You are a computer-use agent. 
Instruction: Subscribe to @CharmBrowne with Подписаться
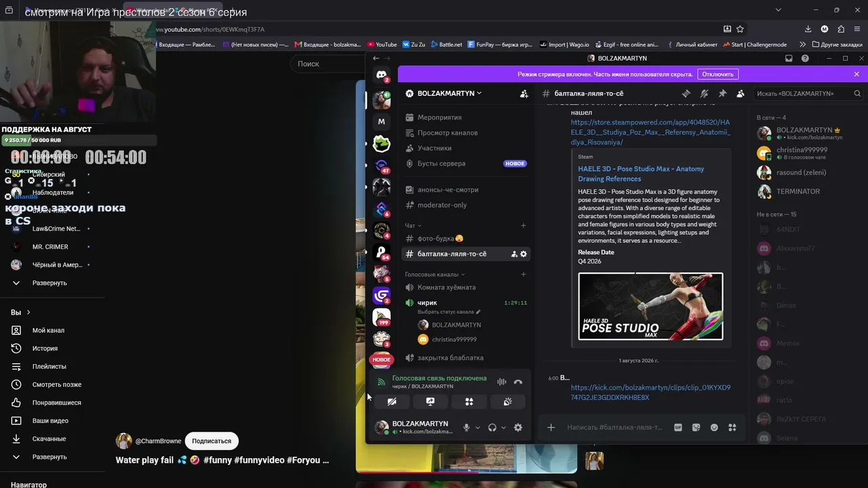point(212,441)
